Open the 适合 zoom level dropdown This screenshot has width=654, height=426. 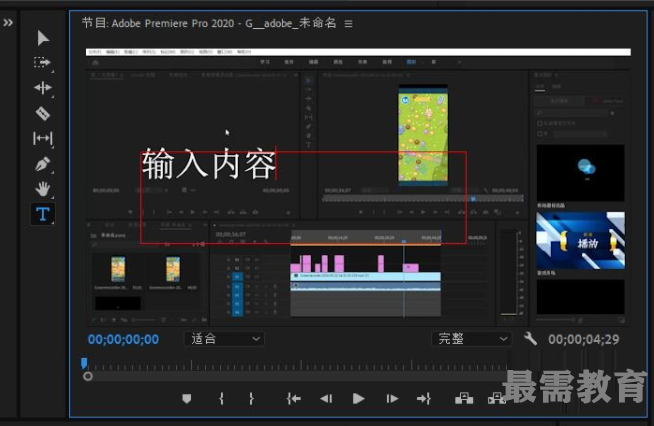coord(225,339)
